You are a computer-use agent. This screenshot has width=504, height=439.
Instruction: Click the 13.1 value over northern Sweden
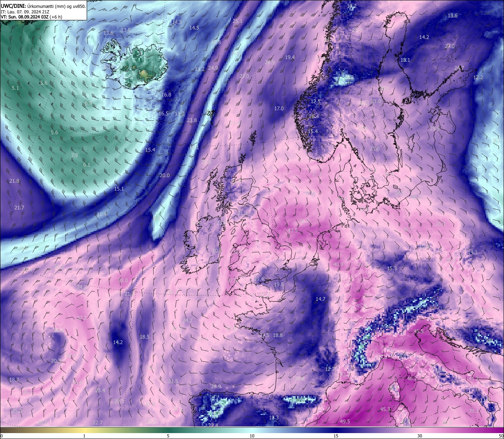pyautogui.click(x=405, y=60)
